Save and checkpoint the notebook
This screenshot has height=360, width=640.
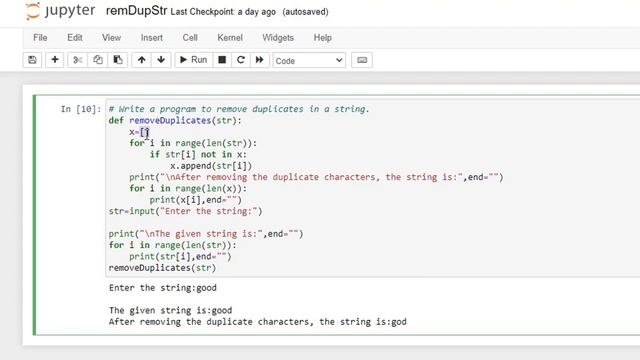pos(32,60)
